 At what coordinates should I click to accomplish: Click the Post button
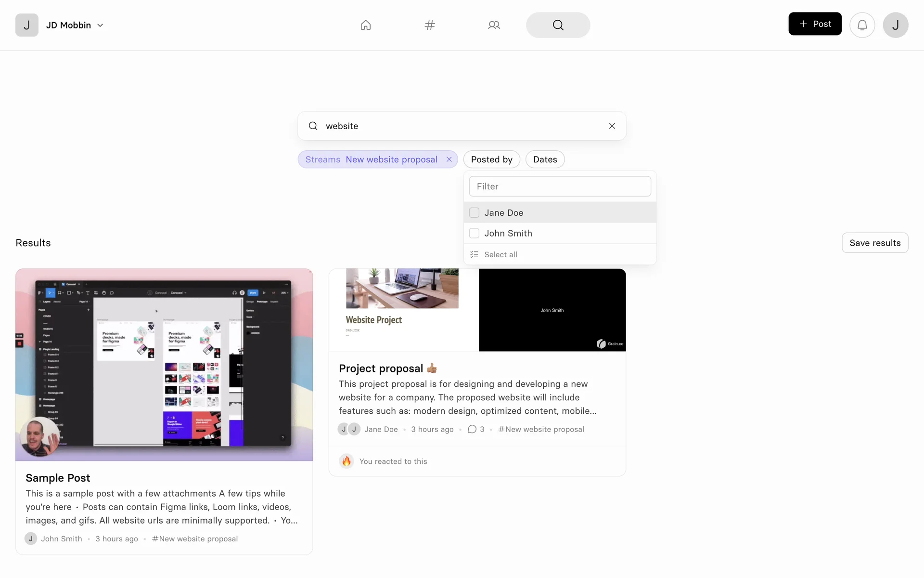(815, 24)
